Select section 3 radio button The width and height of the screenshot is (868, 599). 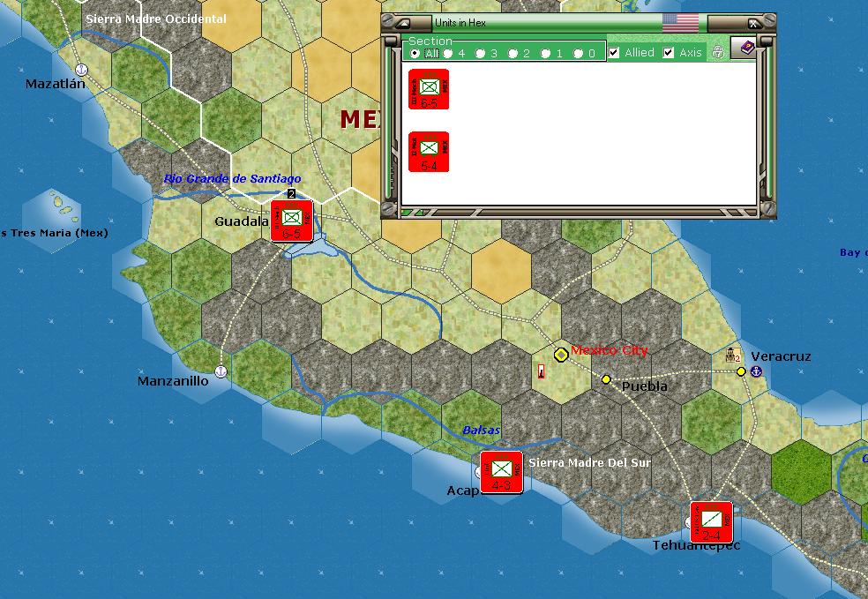480,53
